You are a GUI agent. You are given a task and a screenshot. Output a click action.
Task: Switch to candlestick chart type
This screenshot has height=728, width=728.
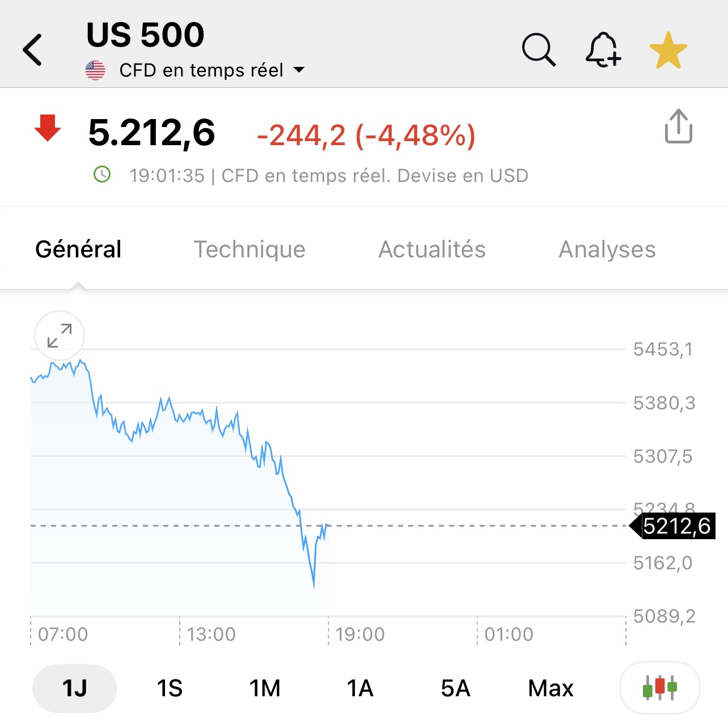pos(659,688)
